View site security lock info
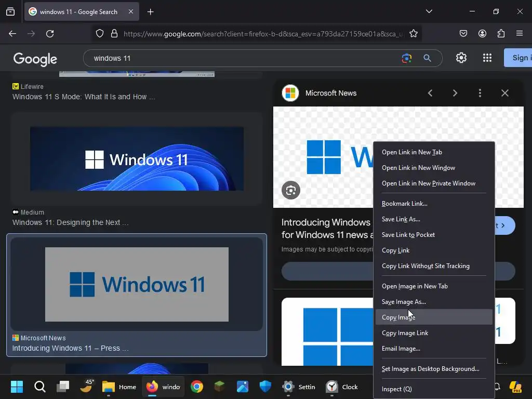This screenshot has height=399, width=532. 114,34
